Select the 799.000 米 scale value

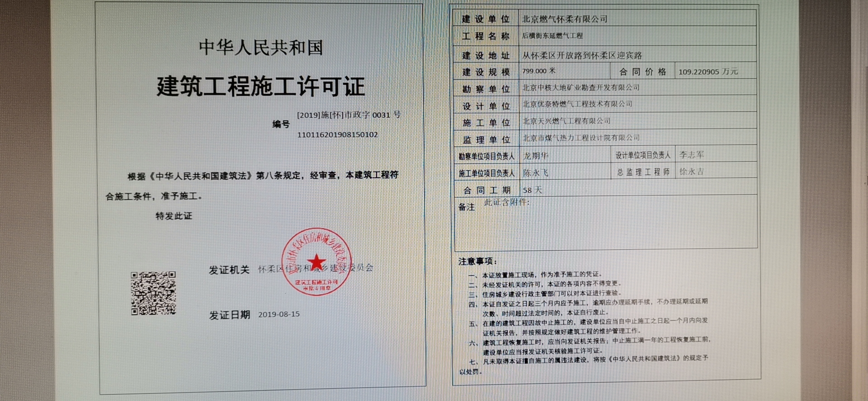(538, 71)
